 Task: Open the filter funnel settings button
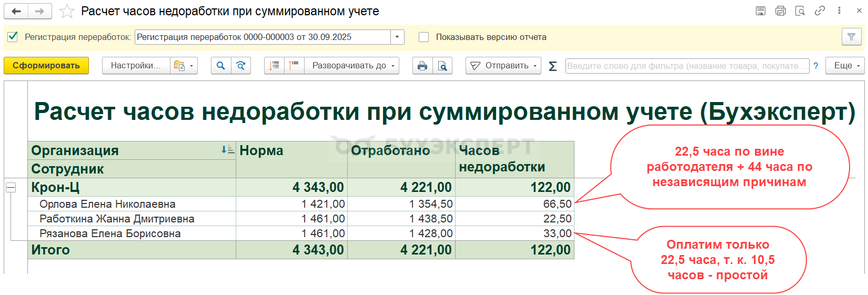click(x=852, y=37)
